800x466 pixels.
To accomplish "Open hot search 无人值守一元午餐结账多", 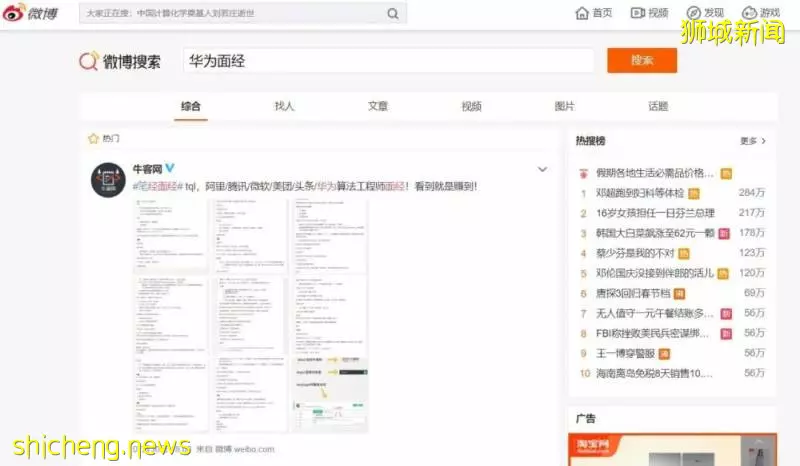I will [655, 313].
